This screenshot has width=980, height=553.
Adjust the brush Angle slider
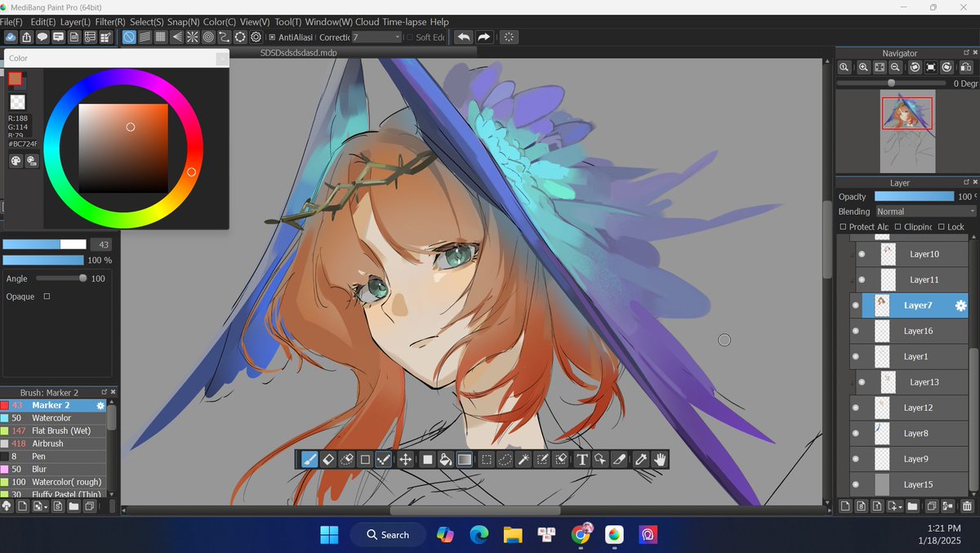[60, 279]
